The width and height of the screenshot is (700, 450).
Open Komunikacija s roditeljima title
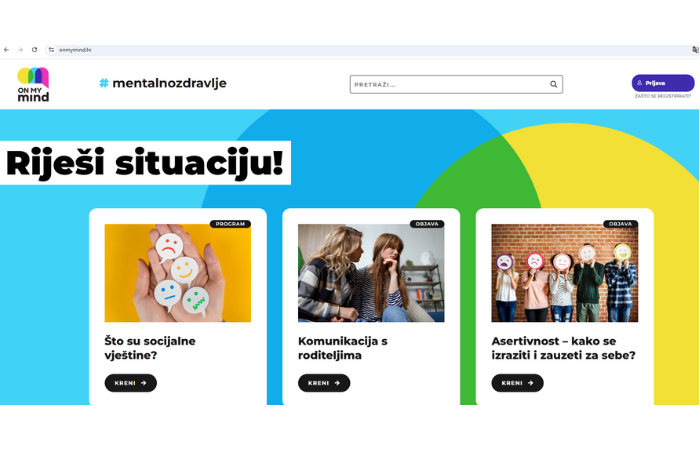pos(343,348)
